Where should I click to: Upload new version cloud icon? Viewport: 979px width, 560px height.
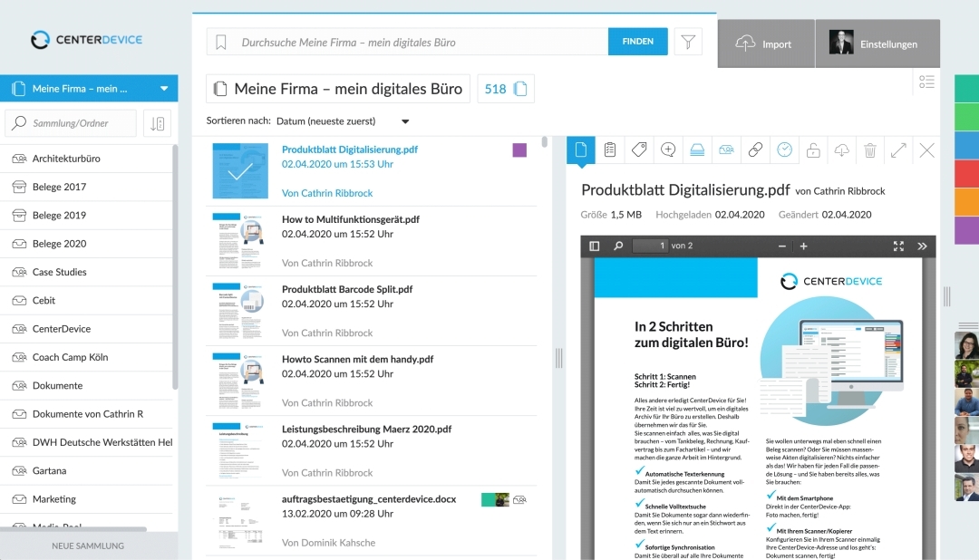[x=841, y=150]
